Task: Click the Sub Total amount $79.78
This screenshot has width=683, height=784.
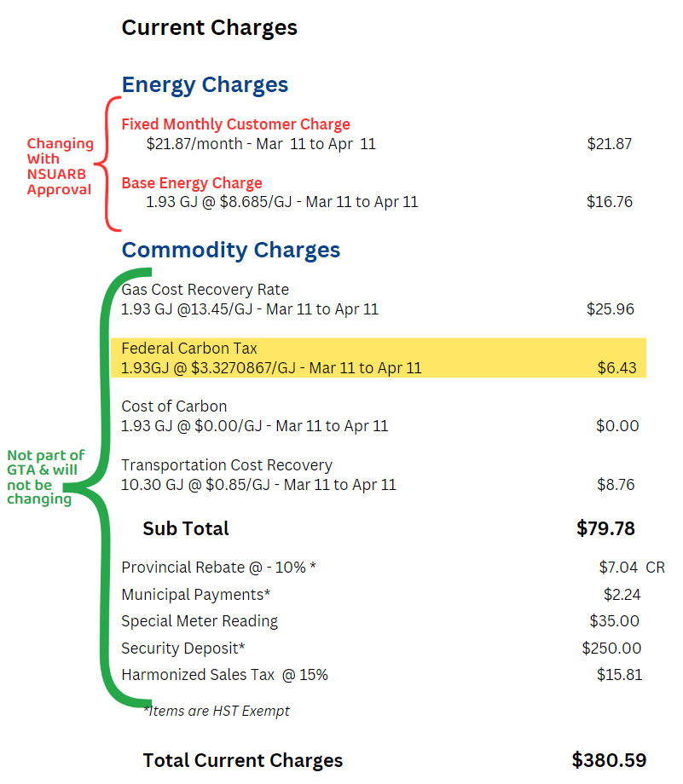Action: [x=605, y=528]
